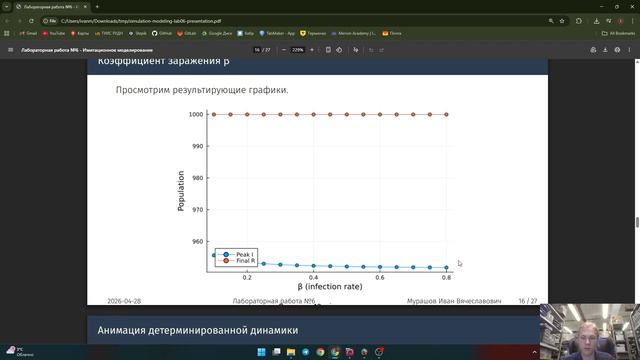
Task: Print the PDF document
Action: point(617,50)
